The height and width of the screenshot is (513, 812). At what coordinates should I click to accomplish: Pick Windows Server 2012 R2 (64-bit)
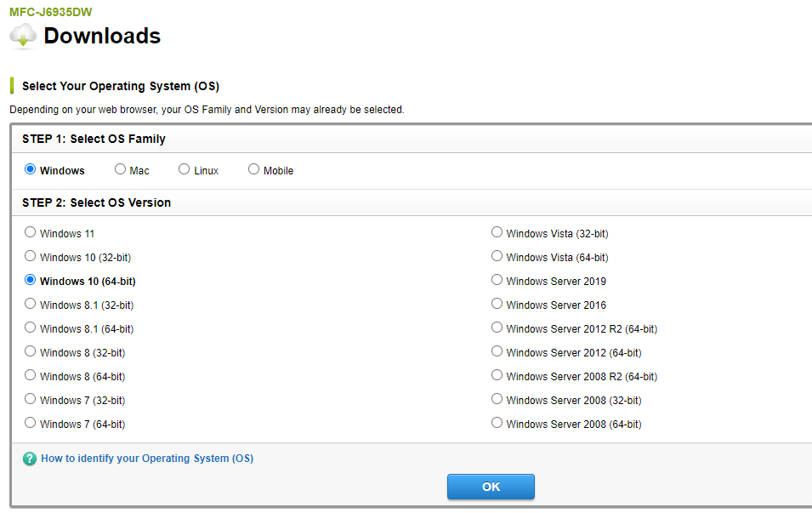tap(497, 328)
